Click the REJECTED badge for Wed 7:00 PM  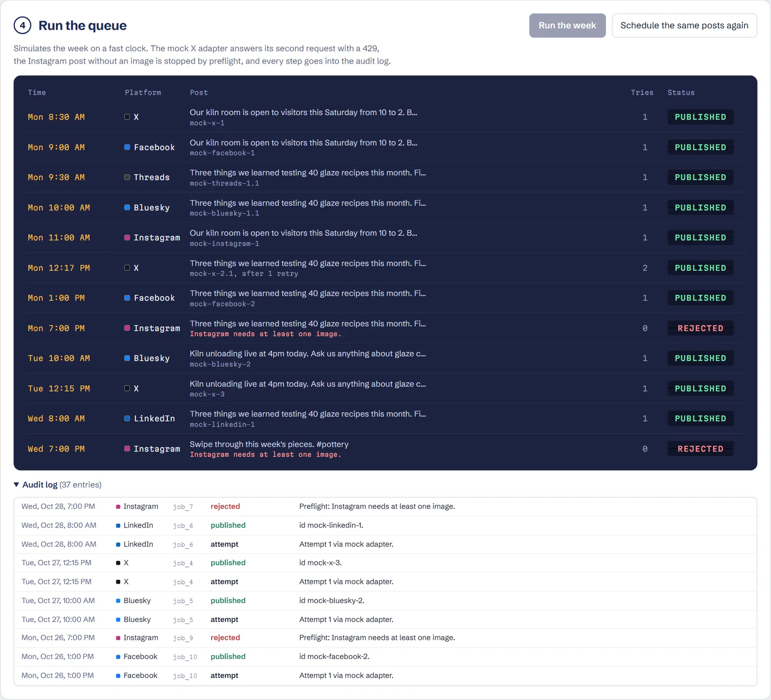pyautogui.click(x=700, y=449)
